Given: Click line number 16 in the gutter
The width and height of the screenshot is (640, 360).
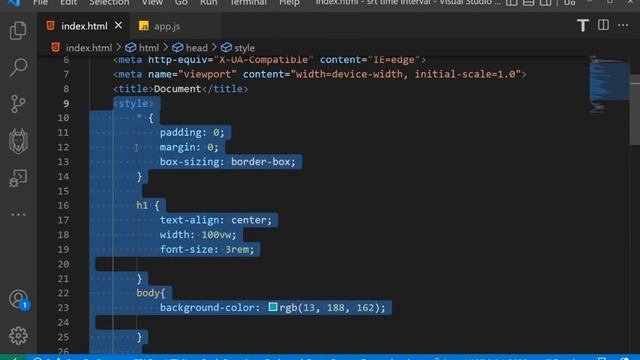Looking at the screenshot, I should coord(63,205).
